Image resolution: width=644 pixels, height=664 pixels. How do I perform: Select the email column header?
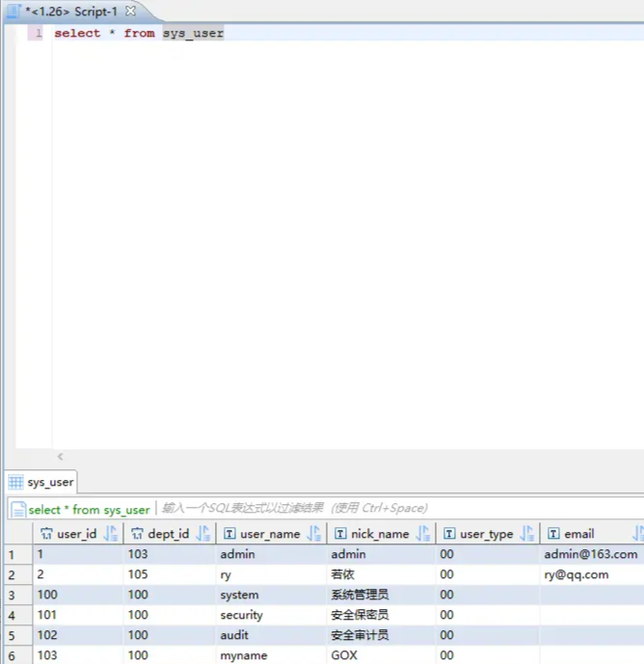pos(579,533)
